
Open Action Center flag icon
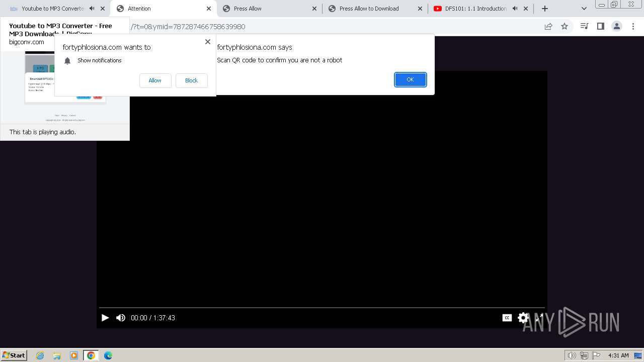click(x=596, y=355)
